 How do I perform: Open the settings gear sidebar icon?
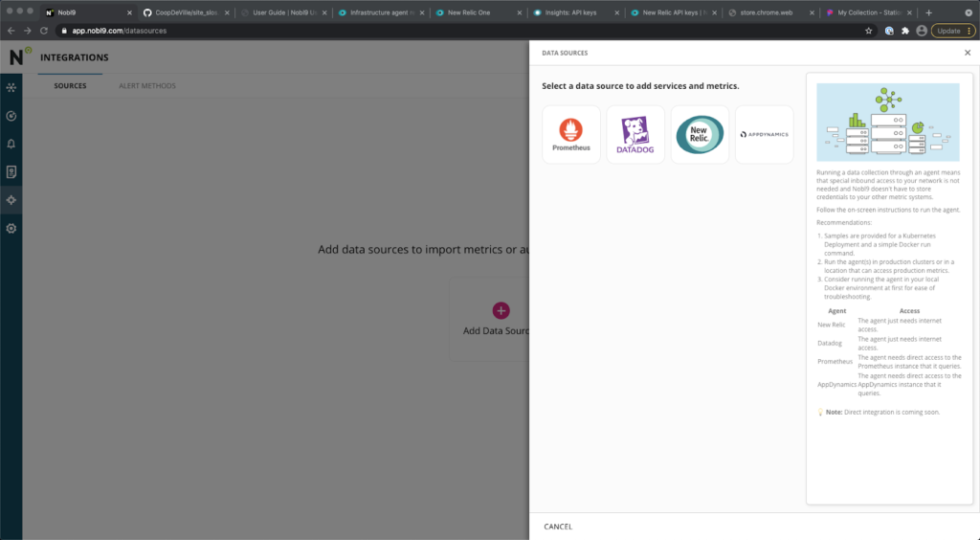pos(11,228)
